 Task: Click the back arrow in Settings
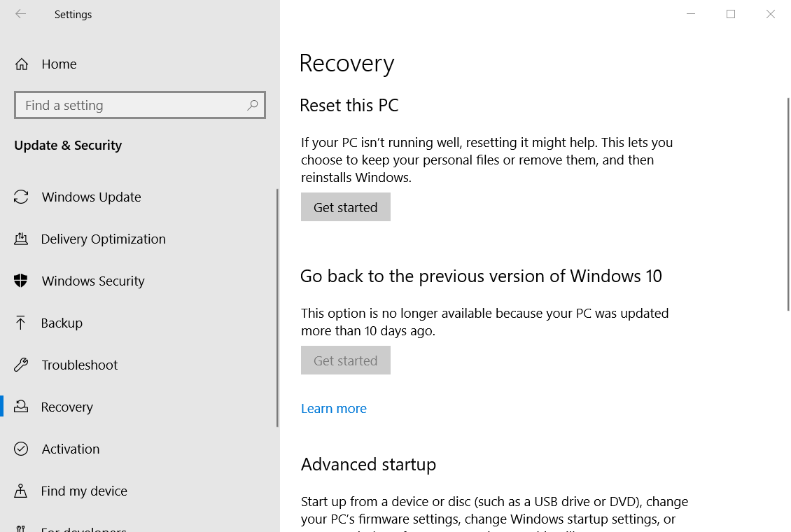click(21, 14)
